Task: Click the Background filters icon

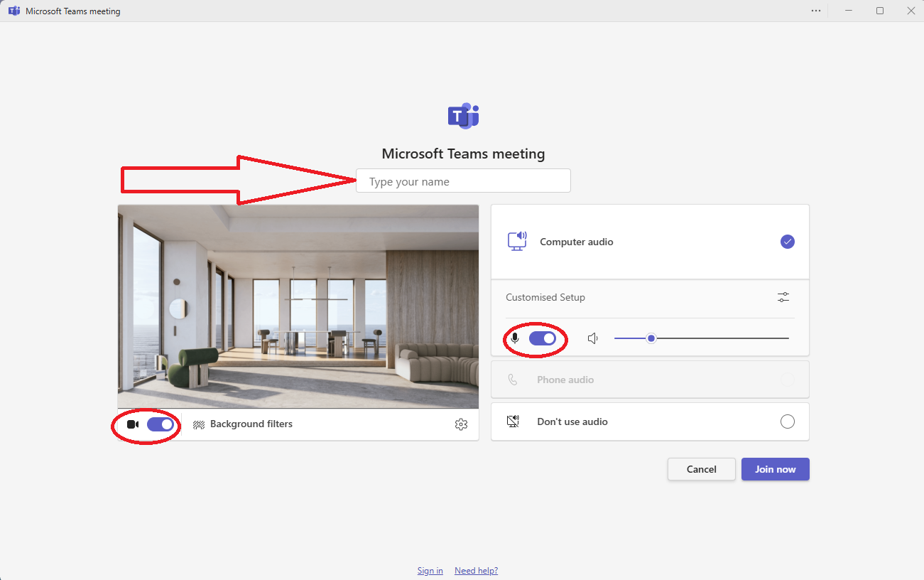Action: click(199, 424)
